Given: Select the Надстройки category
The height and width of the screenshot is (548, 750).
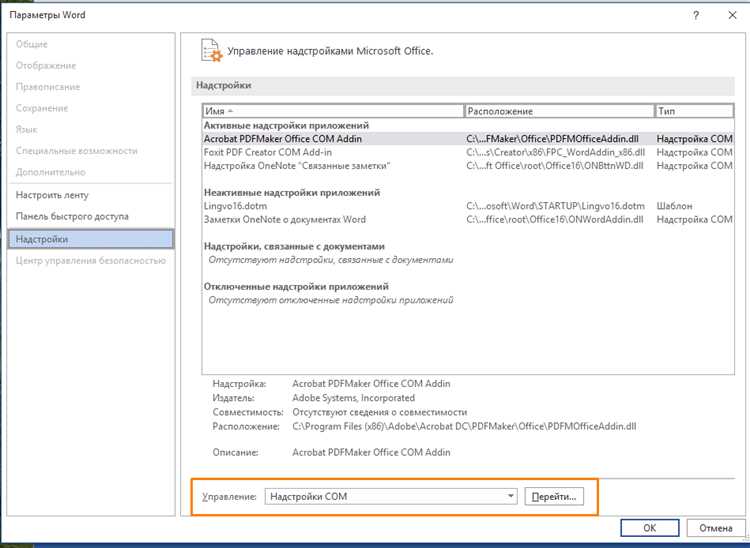Looking at the screenshot, I should (91, 239).
